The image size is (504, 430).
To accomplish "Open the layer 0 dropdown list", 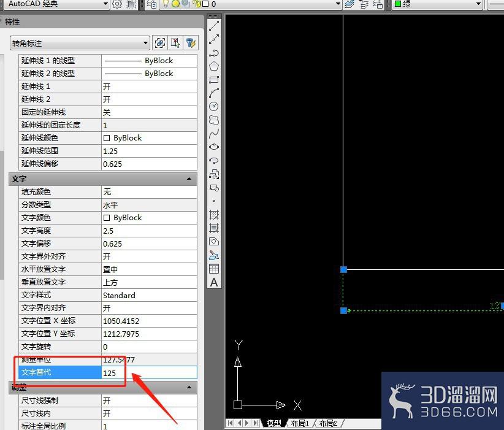I will tap(338, 4).
